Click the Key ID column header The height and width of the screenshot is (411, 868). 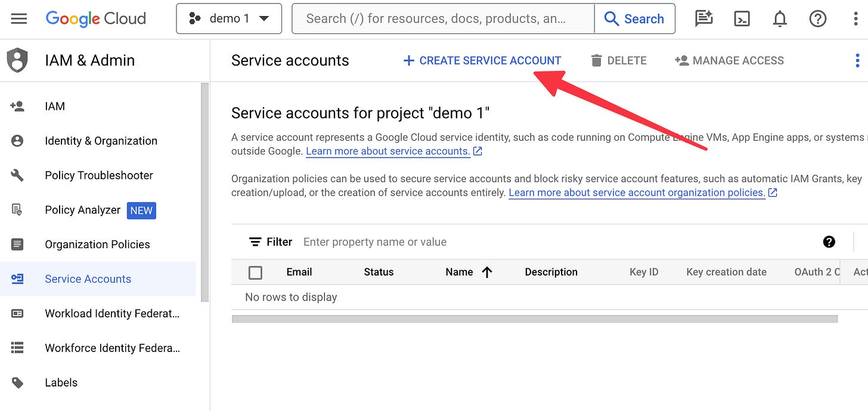tap(644, 272)
